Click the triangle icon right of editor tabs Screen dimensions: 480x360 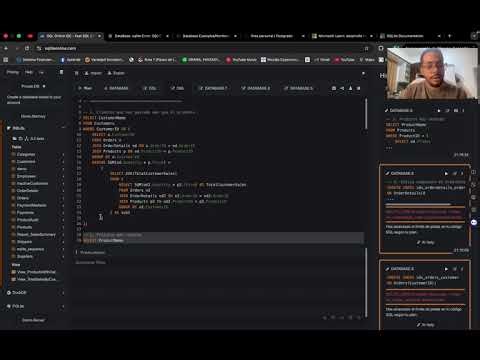pyautogui.click(x=350, y=88)
